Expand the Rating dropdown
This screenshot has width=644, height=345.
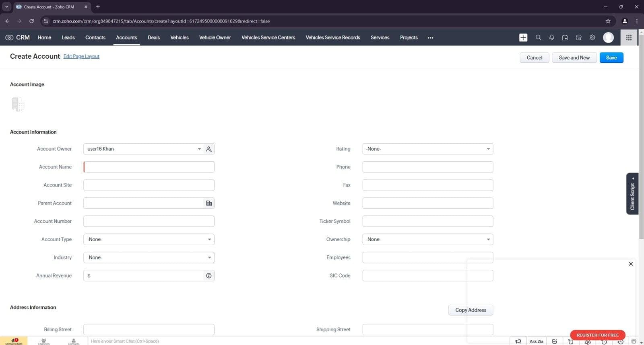pyautogui.click(x=427, y=149)
